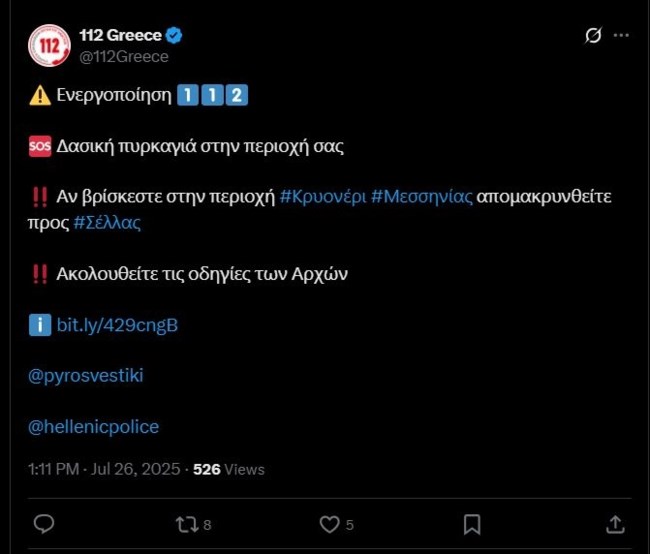Click the blue verified badge

tap(174, 35)
